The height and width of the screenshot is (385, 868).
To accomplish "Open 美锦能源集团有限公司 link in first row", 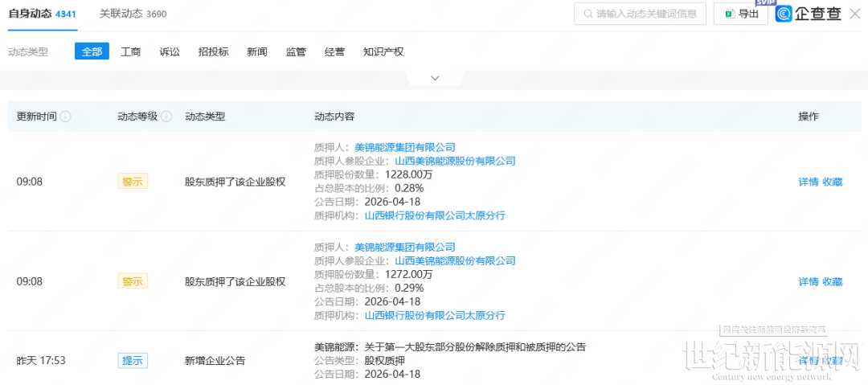I will tap(404, 147).
